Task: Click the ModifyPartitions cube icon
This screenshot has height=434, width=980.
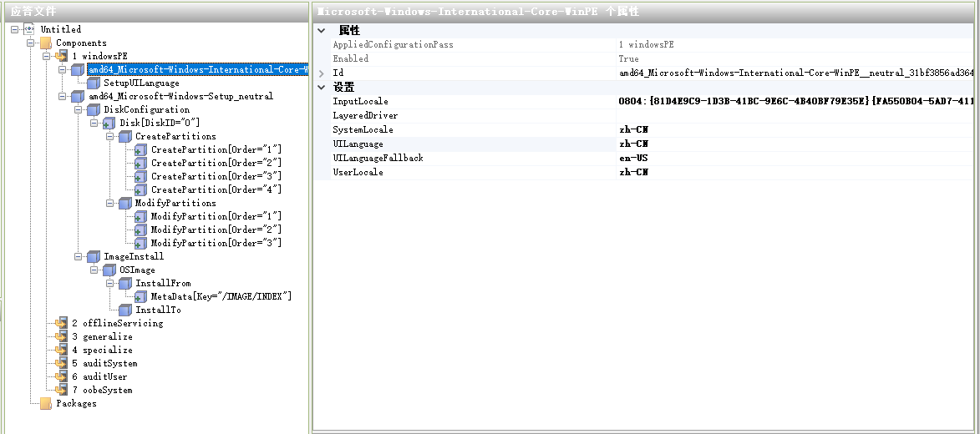Action: pos(125,203)
